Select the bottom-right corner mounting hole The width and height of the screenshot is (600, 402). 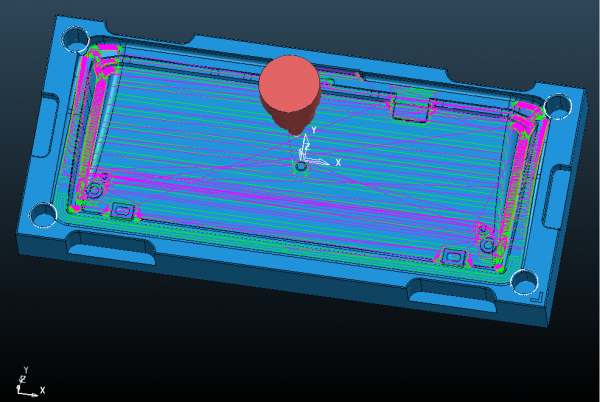[x=524, y=282]
